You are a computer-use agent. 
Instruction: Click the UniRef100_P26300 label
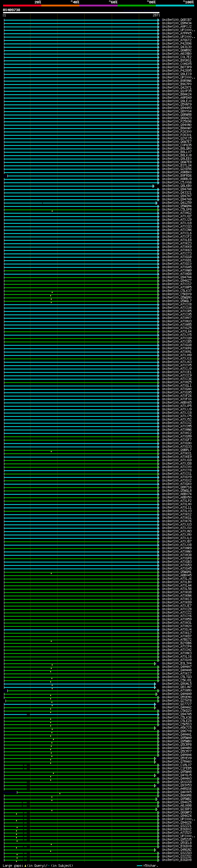[177, 131]
